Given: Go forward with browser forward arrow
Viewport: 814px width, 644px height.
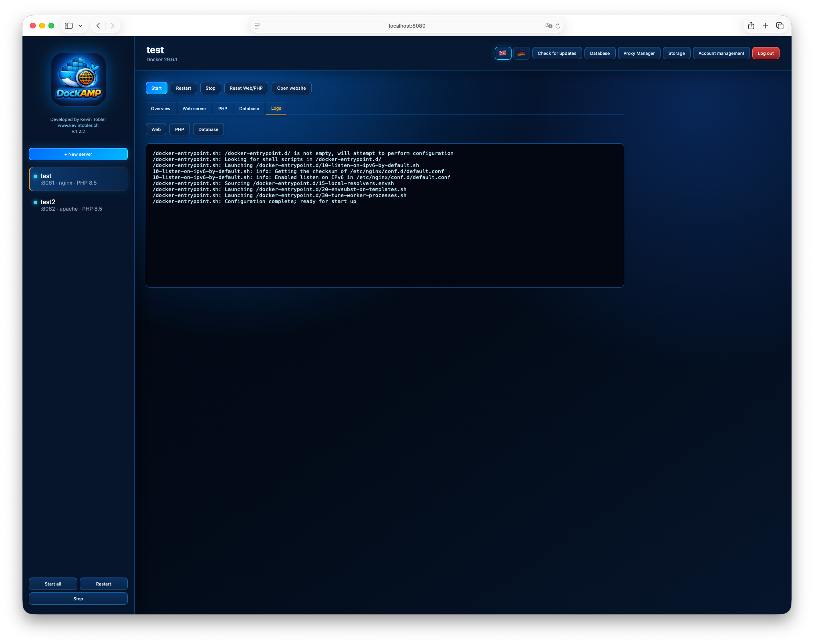Looking at the screenshot, I should [x=113, y=26].
